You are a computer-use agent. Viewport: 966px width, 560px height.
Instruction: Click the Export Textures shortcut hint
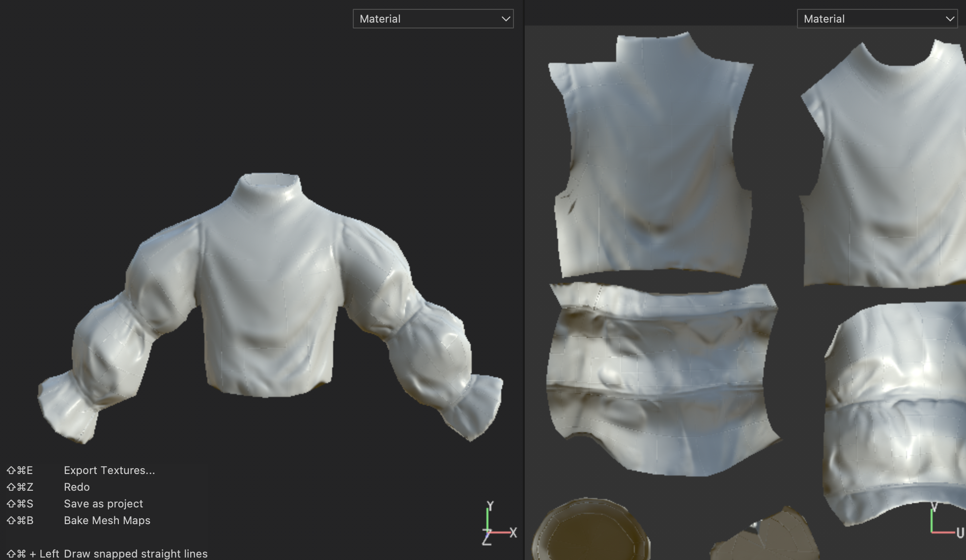pyautogui.click(x=109, y=470)
